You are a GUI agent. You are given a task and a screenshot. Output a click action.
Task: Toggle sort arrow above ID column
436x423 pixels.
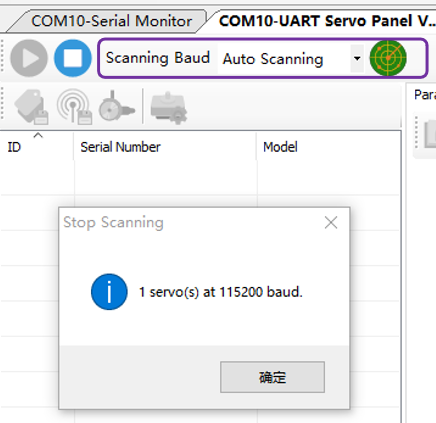tap(38, 135)
